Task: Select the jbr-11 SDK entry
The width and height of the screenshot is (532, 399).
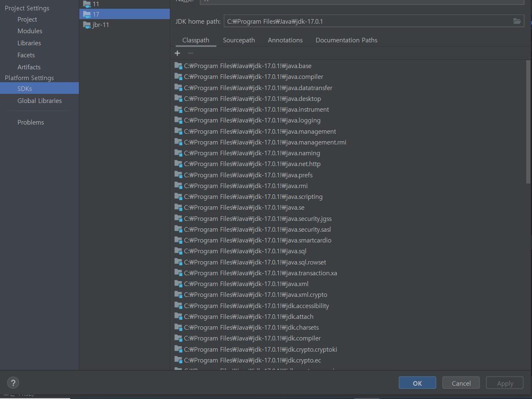Action: point(125,25)
